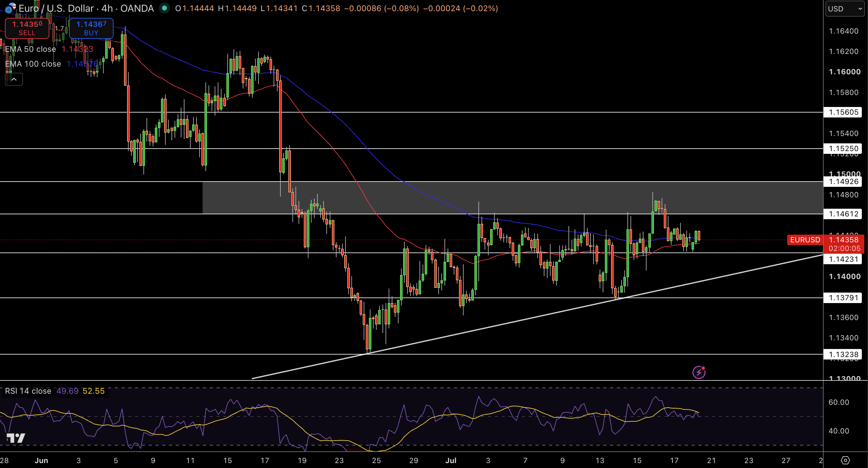Open chart settings gear icon

click(845, 460)
